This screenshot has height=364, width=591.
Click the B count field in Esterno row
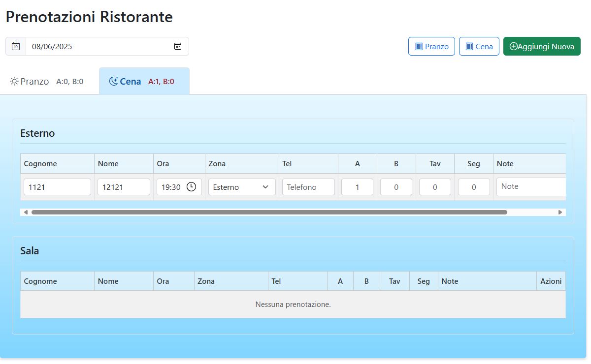[x=396, y=187]
